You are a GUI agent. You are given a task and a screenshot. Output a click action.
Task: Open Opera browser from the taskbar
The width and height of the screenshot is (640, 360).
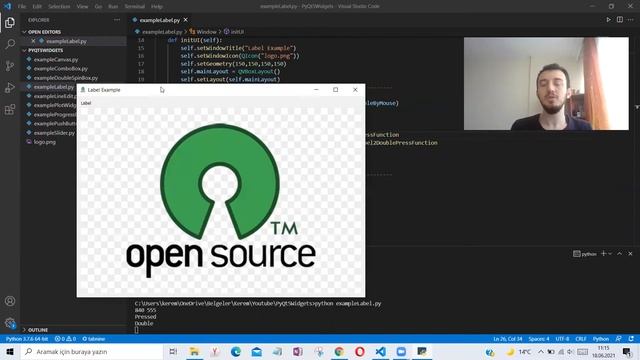pyautogui.click(x=360, y=351)
